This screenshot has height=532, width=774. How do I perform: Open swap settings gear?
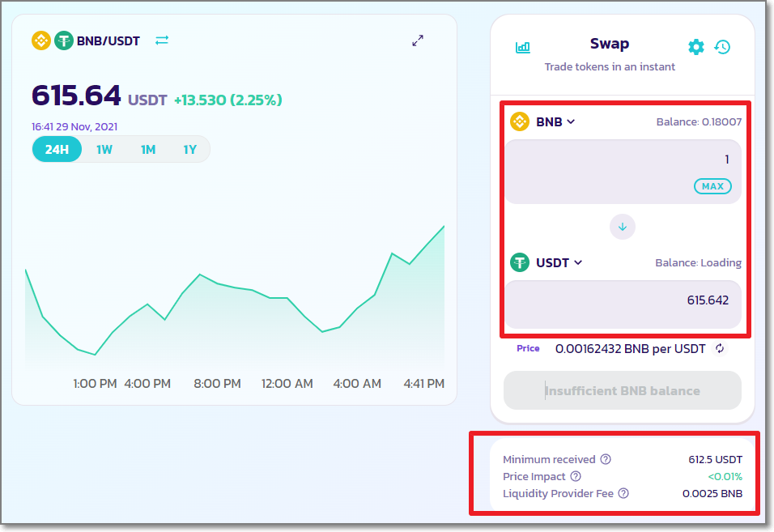click(x=696, y=47)
